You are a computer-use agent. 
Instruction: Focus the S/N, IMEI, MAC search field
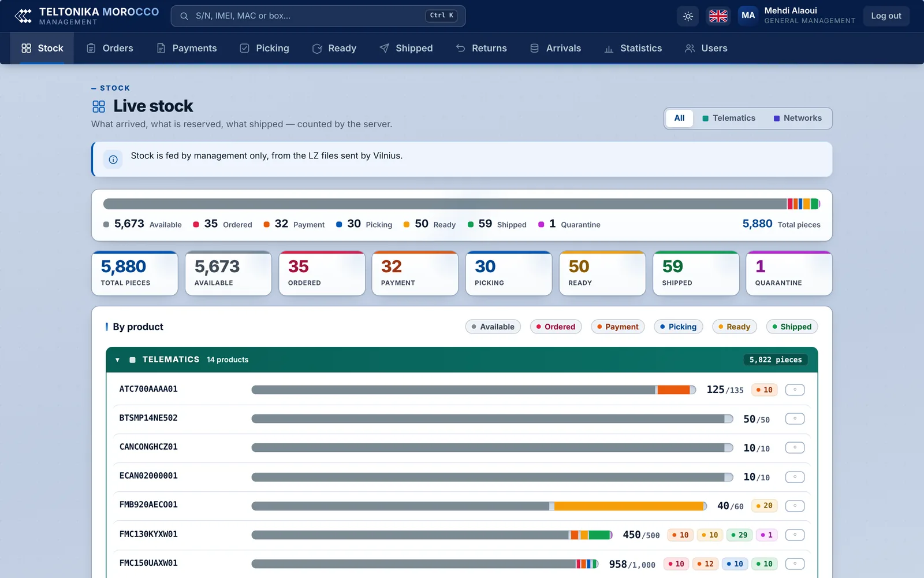[318, 16]
